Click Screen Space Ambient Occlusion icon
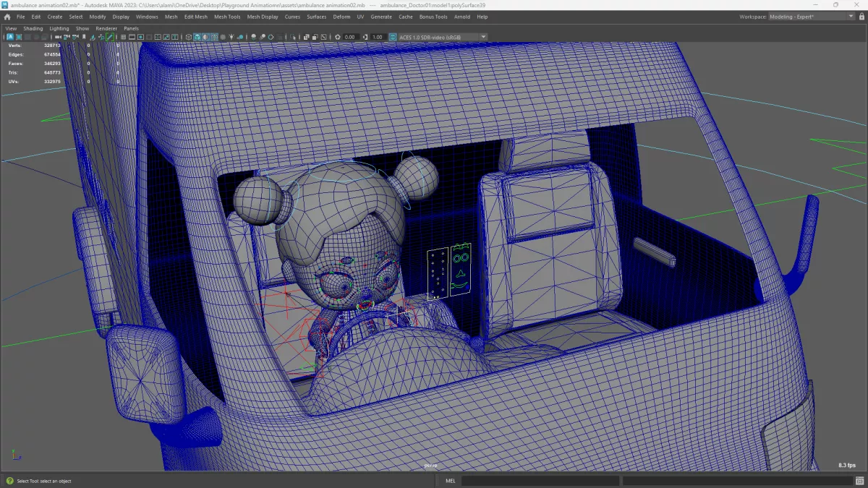 point(253,37)
